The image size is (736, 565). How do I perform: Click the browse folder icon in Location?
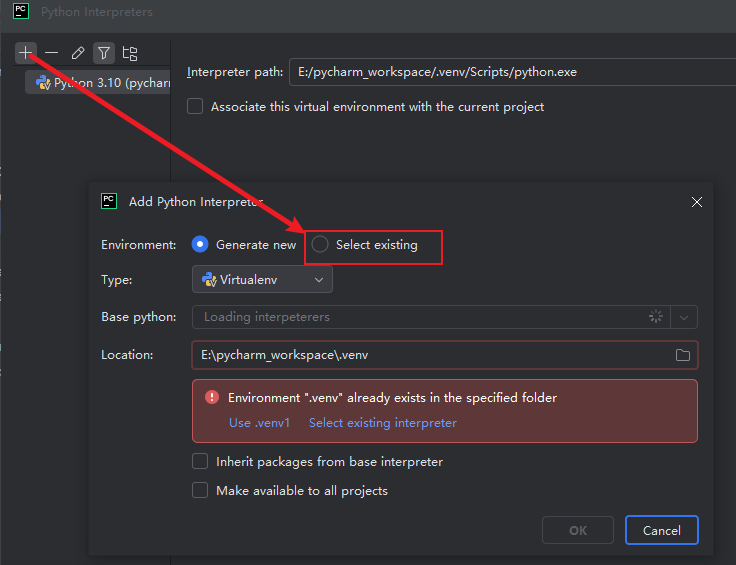tap(682, 355)
